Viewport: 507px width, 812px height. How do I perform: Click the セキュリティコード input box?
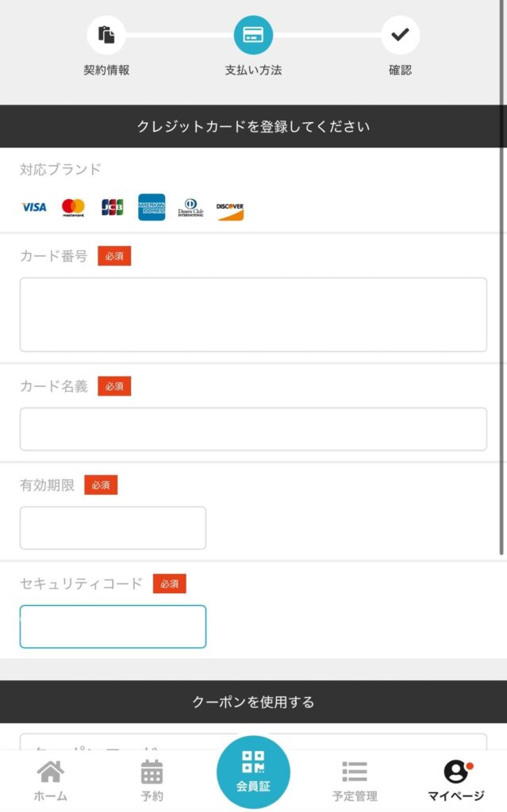[113, 626]
